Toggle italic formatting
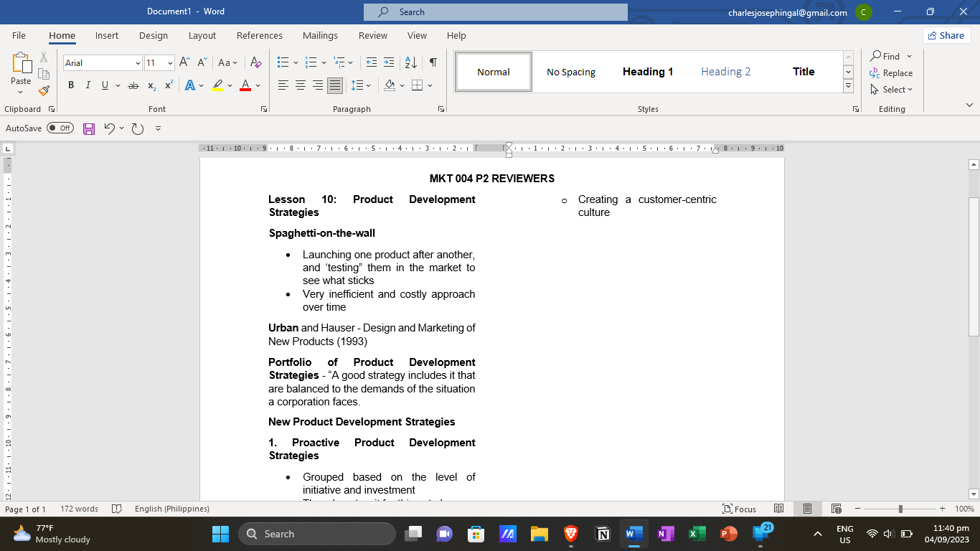 pos(88,85)
